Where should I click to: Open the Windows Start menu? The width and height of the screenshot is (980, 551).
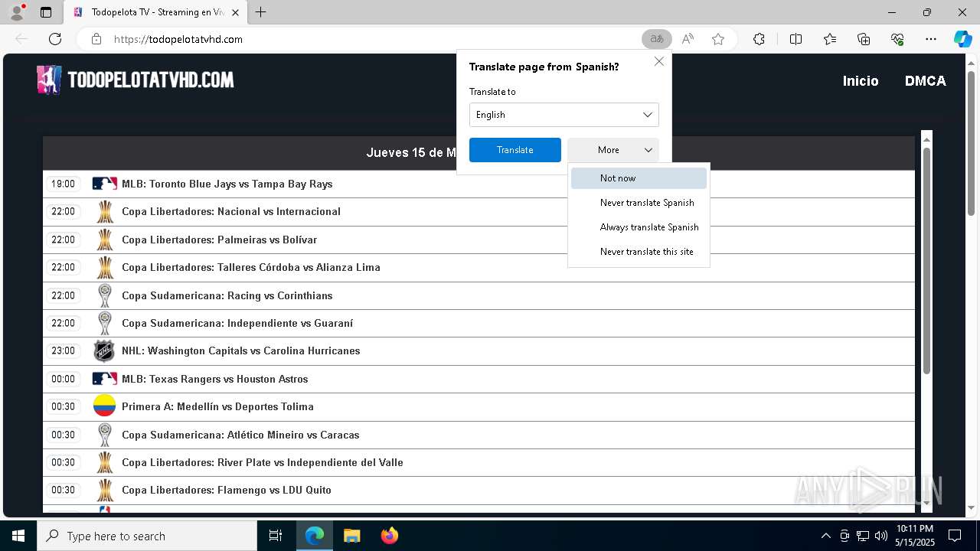[x=18, y=536]
